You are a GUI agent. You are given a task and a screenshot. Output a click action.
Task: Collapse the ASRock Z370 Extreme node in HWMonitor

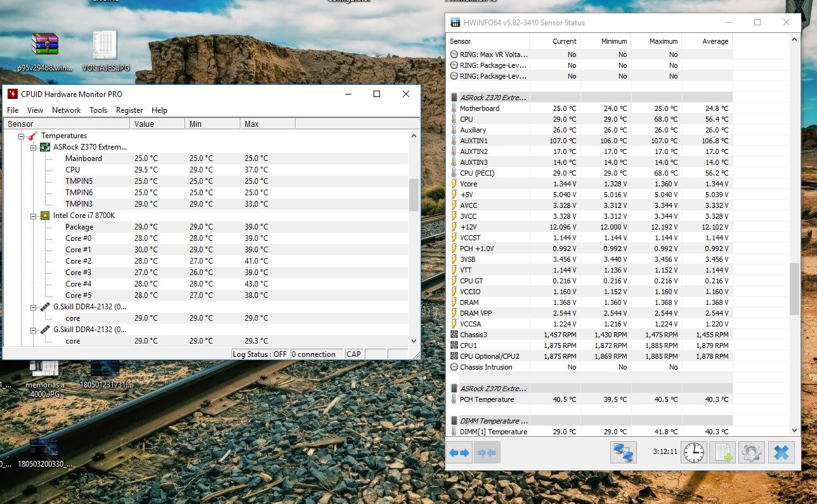(x=33, y=147)
